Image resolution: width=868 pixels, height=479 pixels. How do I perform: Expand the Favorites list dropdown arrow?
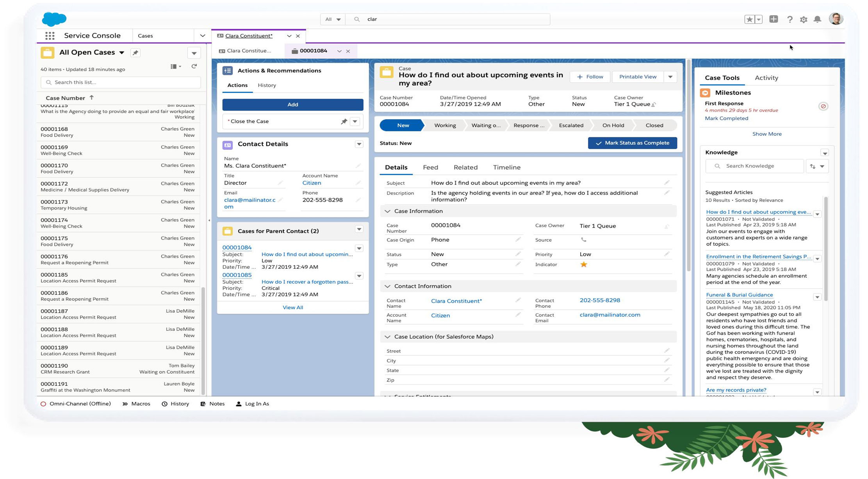[758, 19]
